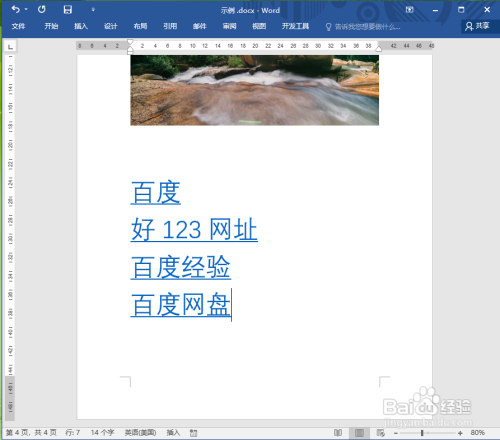500x440 pixels.
Task: Switch to Print Layout view icon
Action: [x=359, y=433]
